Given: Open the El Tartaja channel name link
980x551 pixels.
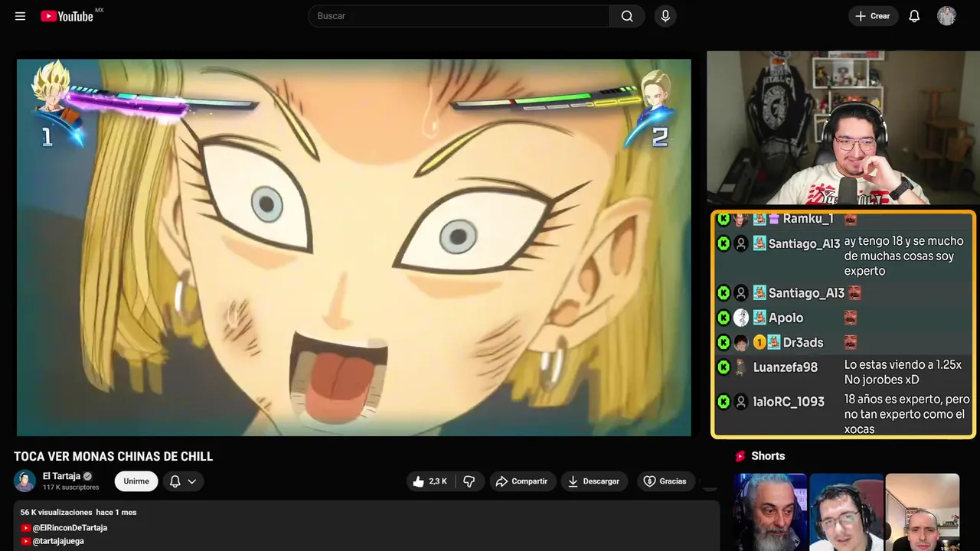Looking at the screenshot, I should [x=61, y=476].
